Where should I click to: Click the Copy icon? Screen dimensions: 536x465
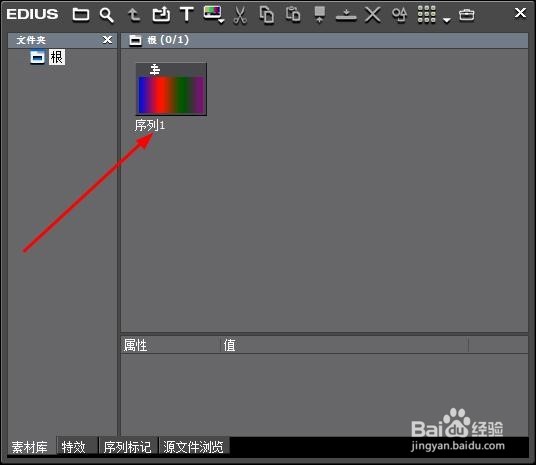click(x=267, y=15)
